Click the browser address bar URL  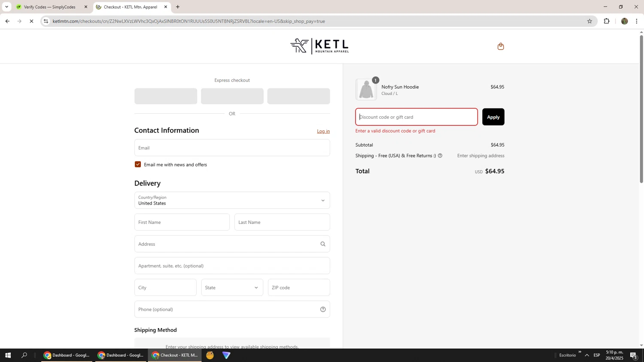coord(189,21)
